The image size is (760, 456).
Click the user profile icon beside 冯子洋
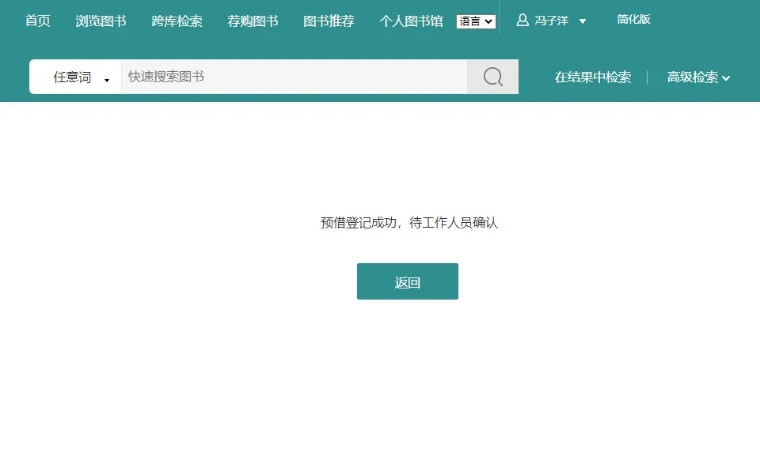pos(522,20)
